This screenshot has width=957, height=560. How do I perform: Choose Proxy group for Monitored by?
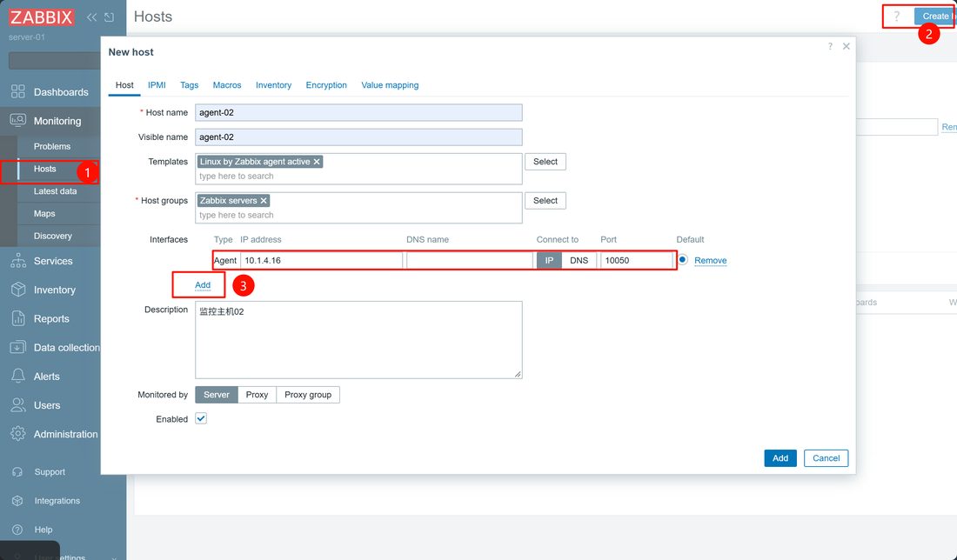(x=308, y=395)
